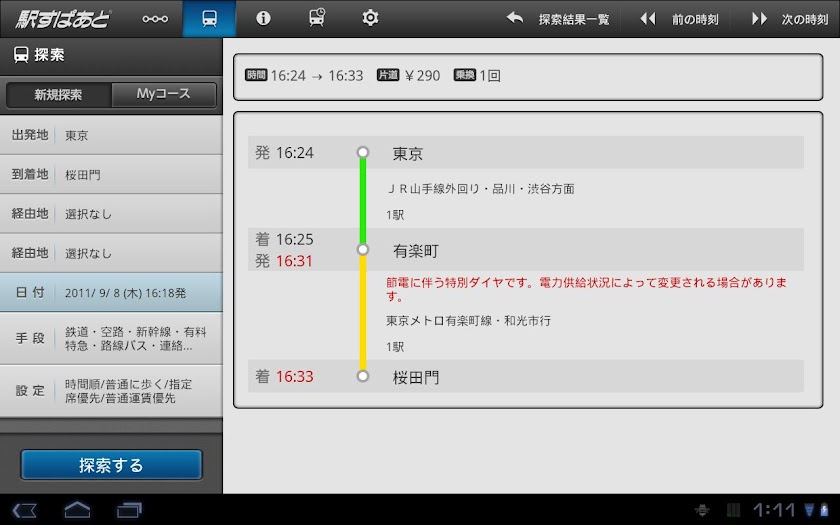Tap the battery status icon

[824, 510]
